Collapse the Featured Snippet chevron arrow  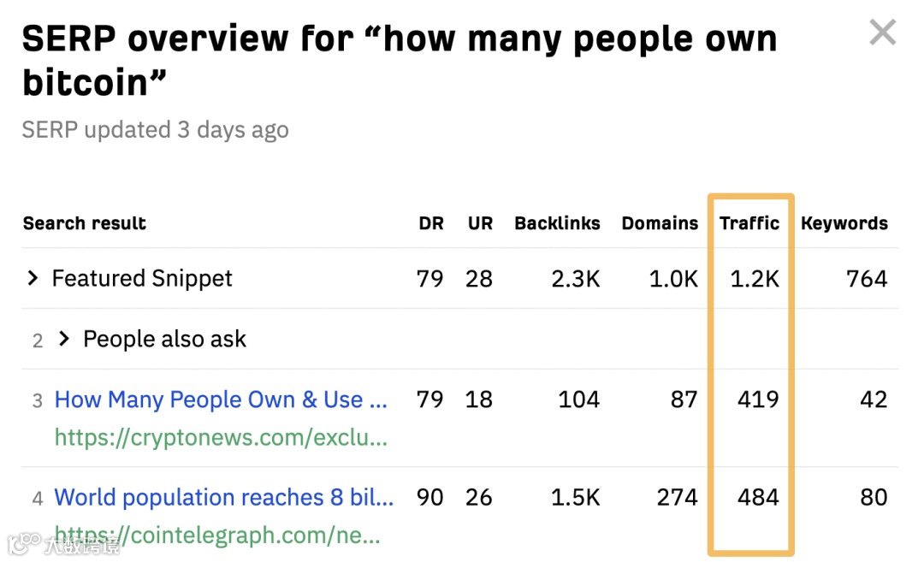point(33,278)
